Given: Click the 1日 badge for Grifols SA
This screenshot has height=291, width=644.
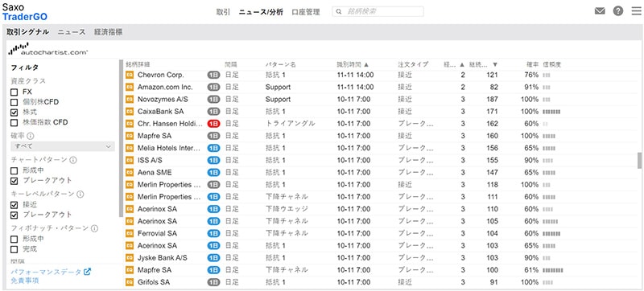Looking at the screenshot, I should pos(213,282).
